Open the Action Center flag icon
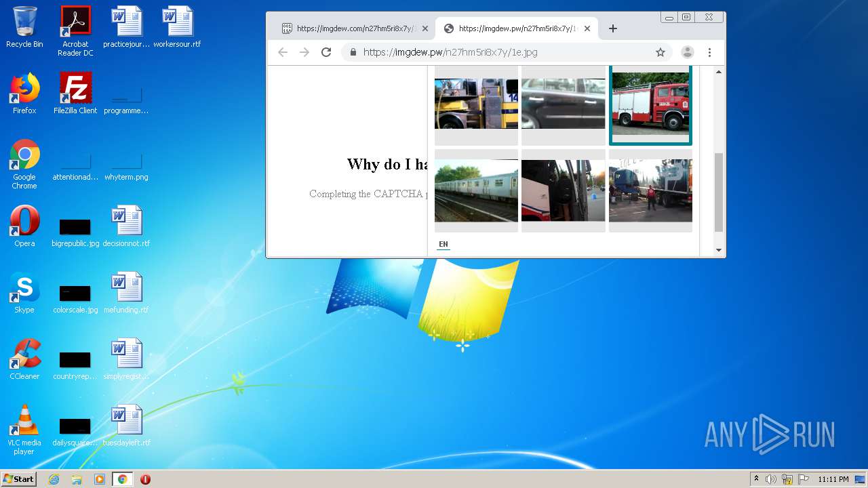 click(804, 479)
